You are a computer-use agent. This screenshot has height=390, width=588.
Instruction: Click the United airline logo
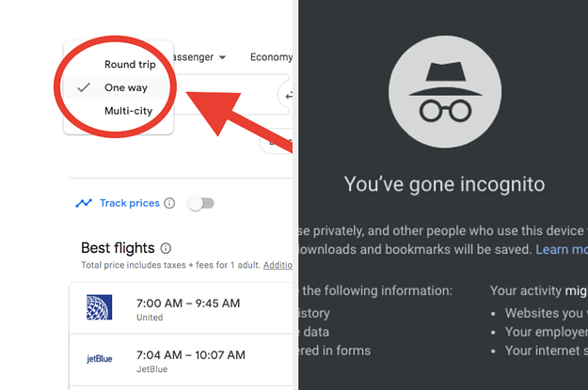(x=100, y=307)
